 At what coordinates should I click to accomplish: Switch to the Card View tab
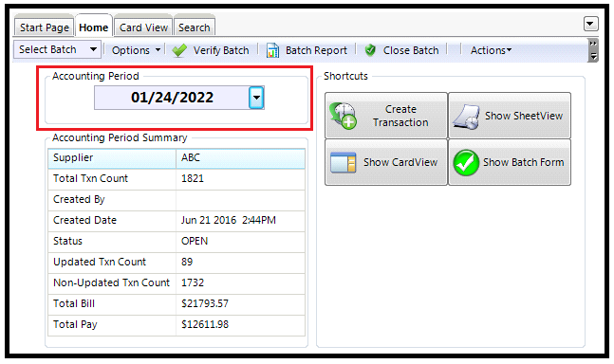pyautogui.click(x=143, y=27)
